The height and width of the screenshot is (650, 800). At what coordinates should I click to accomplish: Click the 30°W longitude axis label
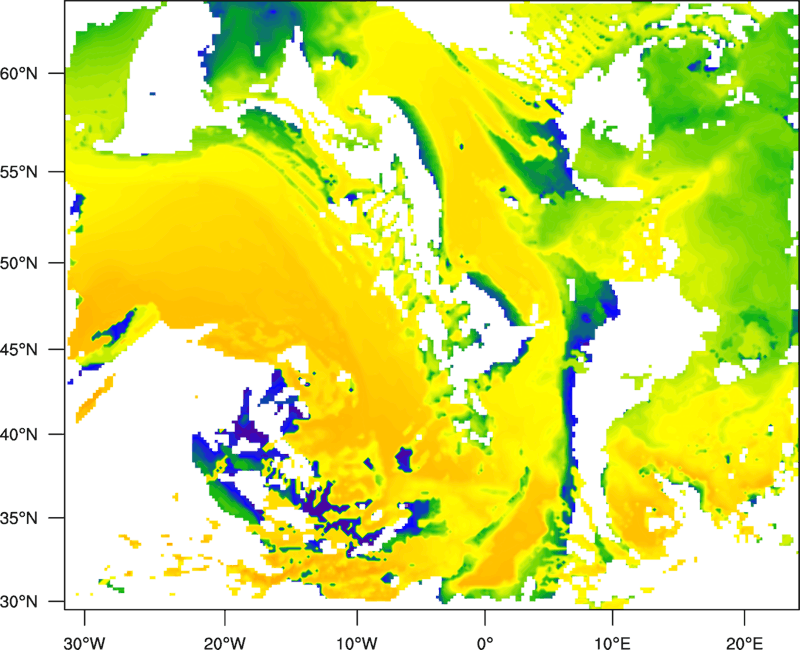(85, 643)
